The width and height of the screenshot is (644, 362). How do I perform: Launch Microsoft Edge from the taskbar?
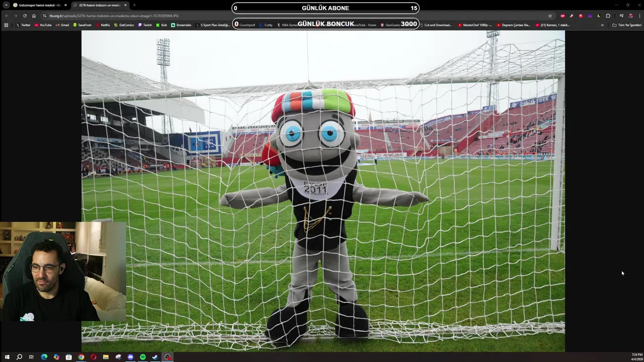tap(44, 357)
